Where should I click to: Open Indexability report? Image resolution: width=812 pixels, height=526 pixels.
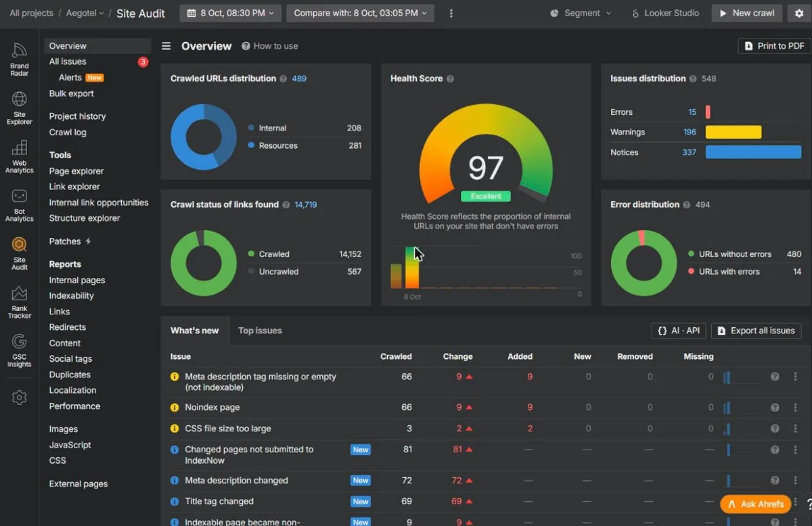71,296
